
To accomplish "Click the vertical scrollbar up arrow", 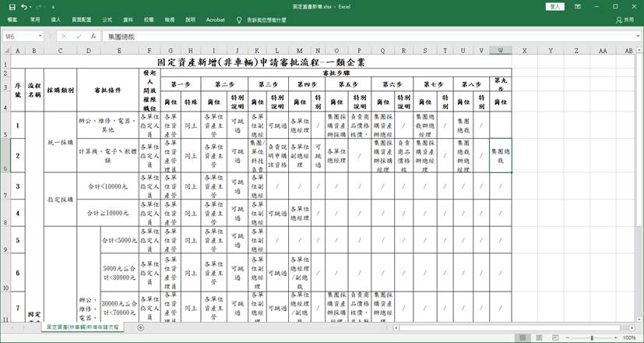I will tap(640, 51).
